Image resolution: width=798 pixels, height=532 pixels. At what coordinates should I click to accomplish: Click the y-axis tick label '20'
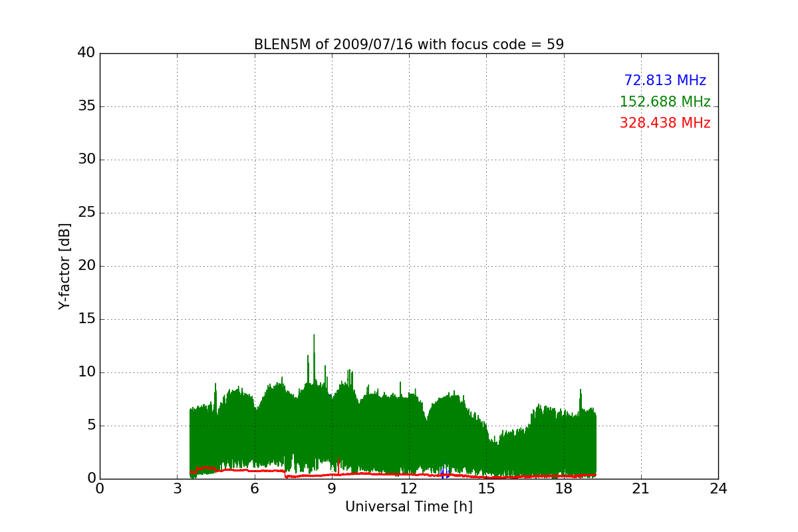(x=86, y=266)
